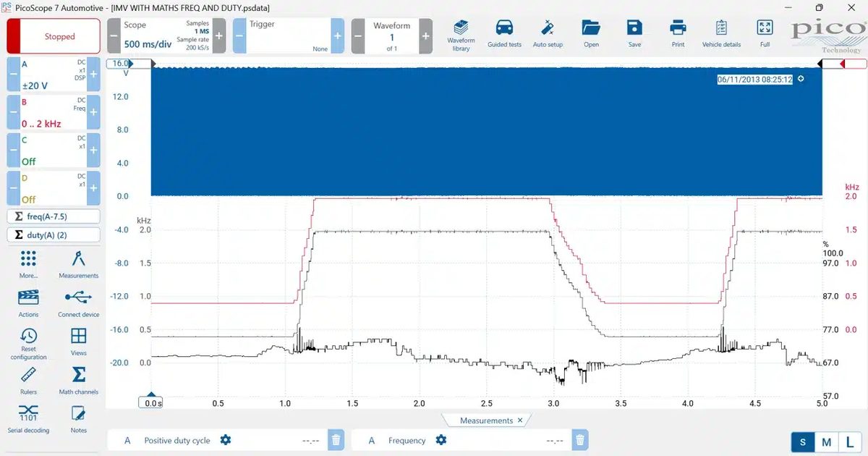
Task: Select M size option
Action: (826, 442)
